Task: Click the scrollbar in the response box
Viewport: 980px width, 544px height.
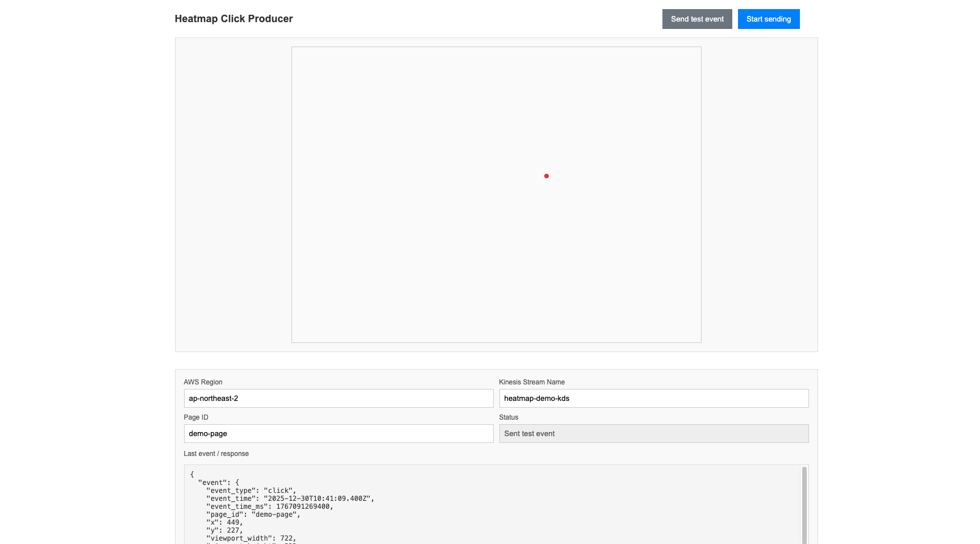Action: pyautogui.click(x=804, y=504)
